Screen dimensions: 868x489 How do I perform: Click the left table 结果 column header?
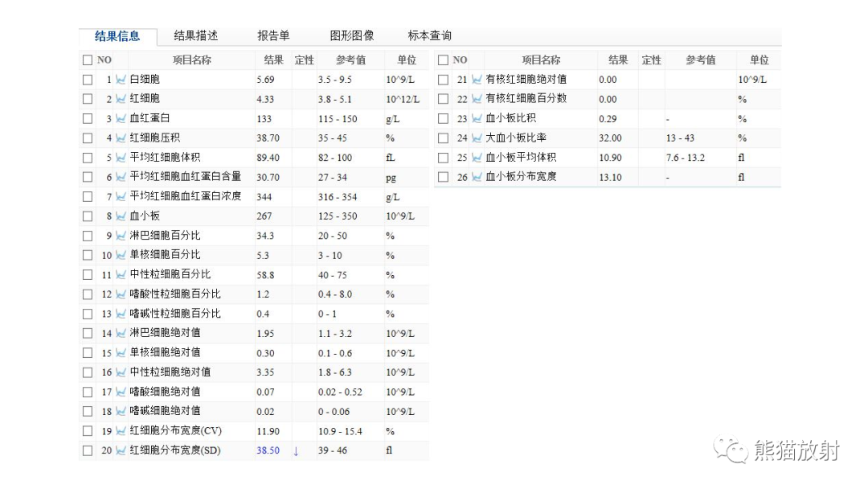pyautogui.click(x=273, y=60)
